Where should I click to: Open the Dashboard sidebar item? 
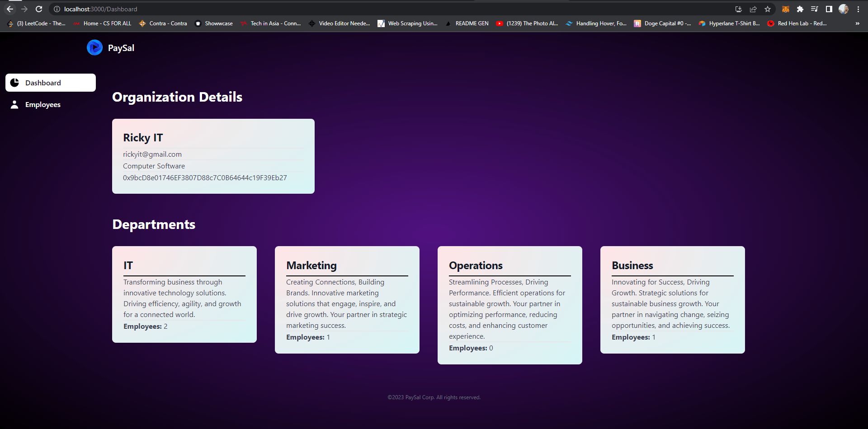(51, 83)
